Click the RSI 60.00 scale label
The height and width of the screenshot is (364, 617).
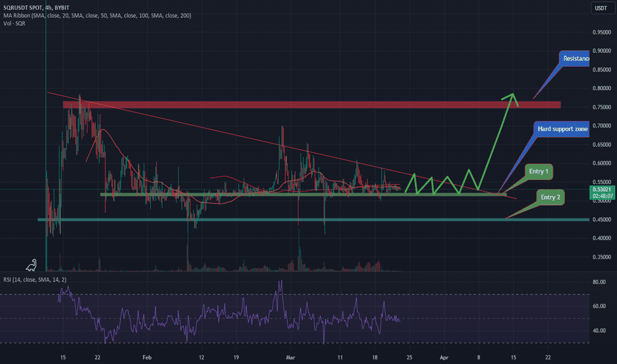click(599, 306)
